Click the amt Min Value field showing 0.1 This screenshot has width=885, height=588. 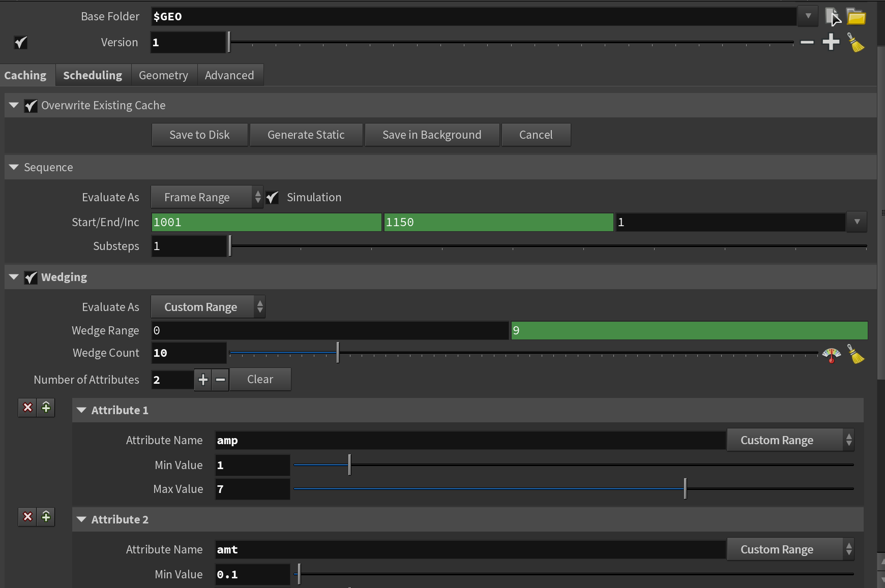click(x=252, y=574)
